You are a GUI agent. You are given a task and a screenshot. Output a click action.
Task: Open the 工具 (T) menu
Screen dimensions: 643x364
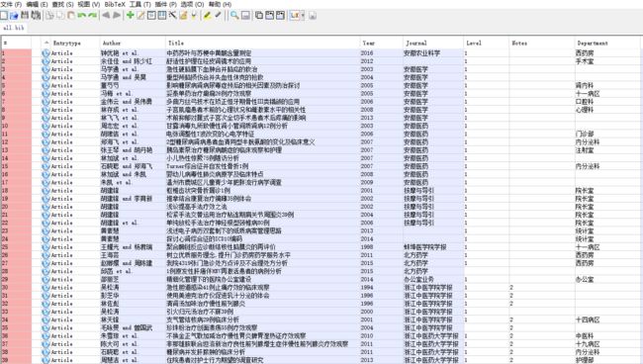tap(140, 4)
